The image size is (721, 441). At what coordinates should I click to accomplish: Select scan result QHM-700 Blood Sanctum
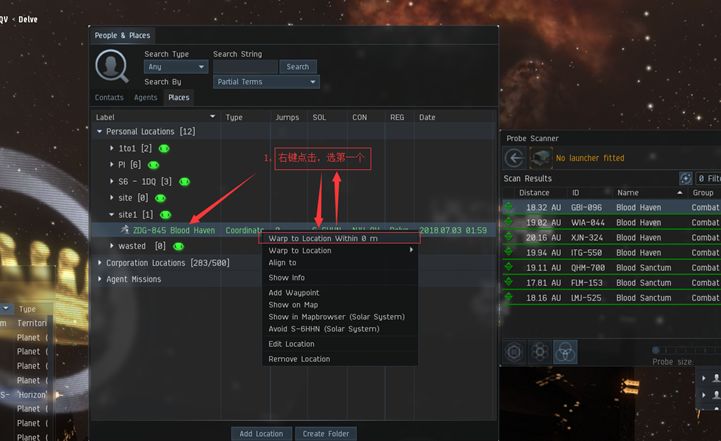coord(611,268)
